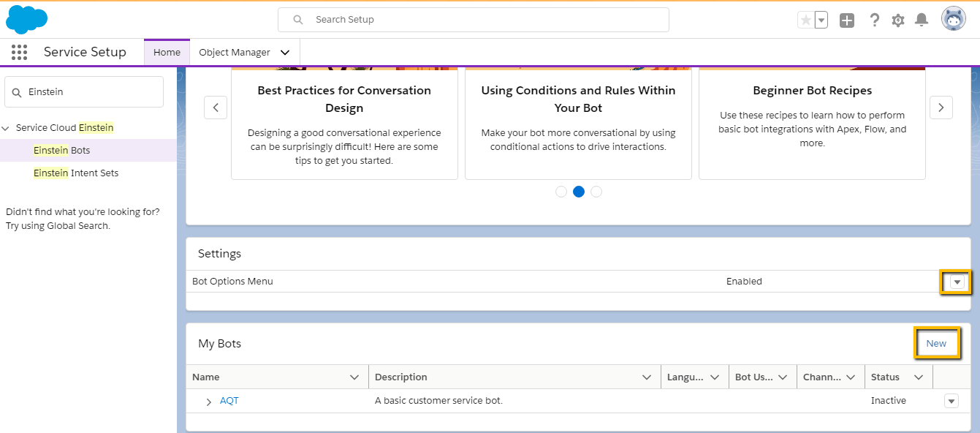Open the Help question mark icon
The height and width of the screenshot is (433, 980).
(875, 20)
